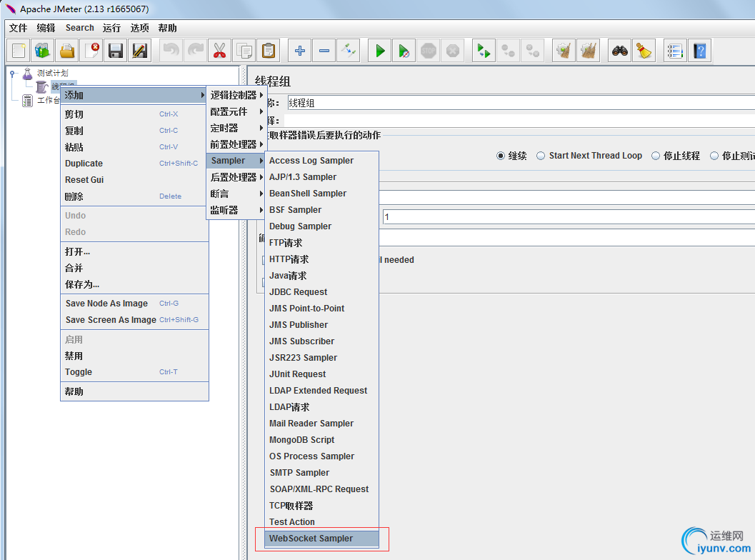Expand the 逻辑控制器 submenu
Image resolution: width=755 pixels, height=560 pixels.
click(236, 95)
